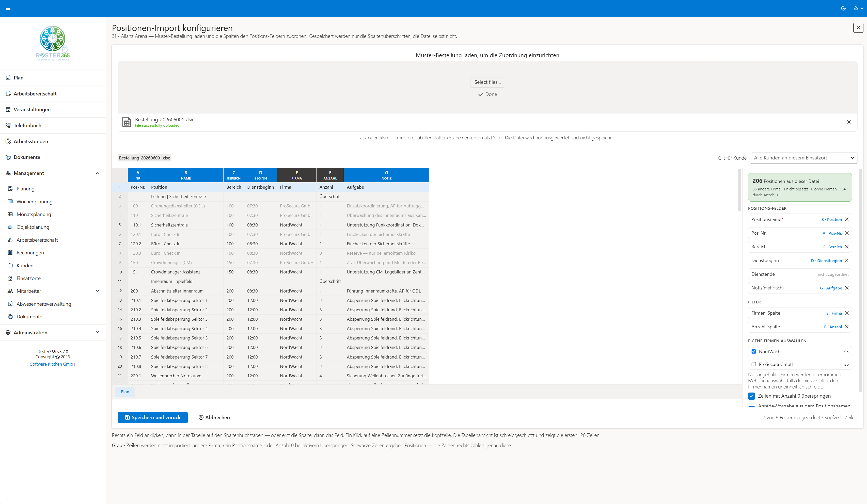
Task: Select column B NAME header
Action: [186, 175]
